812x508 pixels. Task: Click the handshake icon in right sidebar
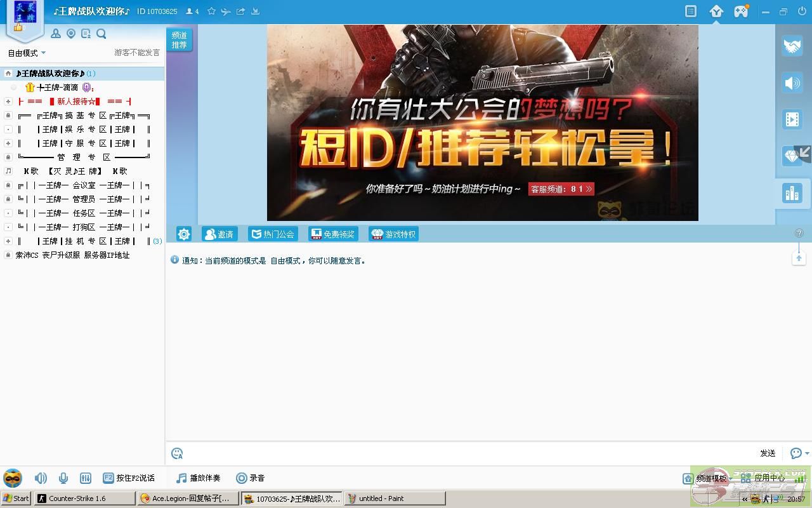pos(792,46)
